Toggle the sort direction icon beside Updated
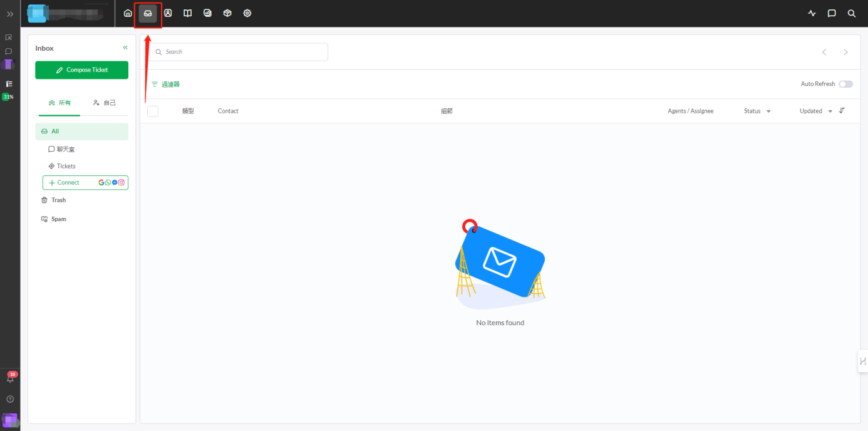The height and width of the screenshot is (431, 868). pos(842,111)
